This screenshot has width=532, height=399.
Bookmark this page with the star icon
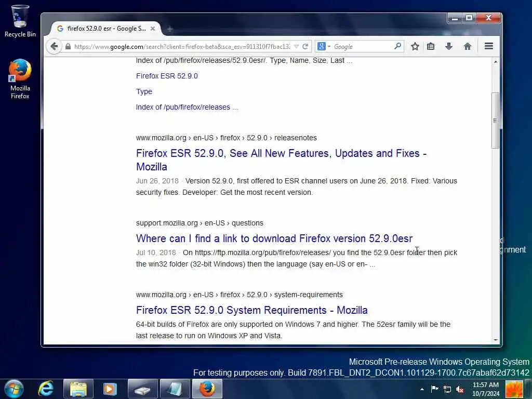[415, 46]
